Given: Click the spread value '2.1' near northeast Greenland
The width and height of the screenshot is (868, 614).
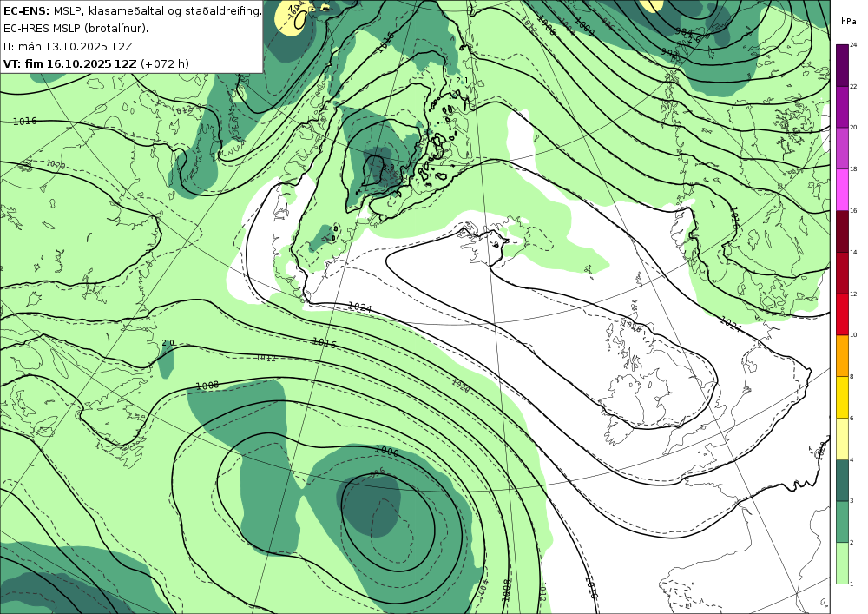Looking at the screenshot, I should click(x=462, y=81).
